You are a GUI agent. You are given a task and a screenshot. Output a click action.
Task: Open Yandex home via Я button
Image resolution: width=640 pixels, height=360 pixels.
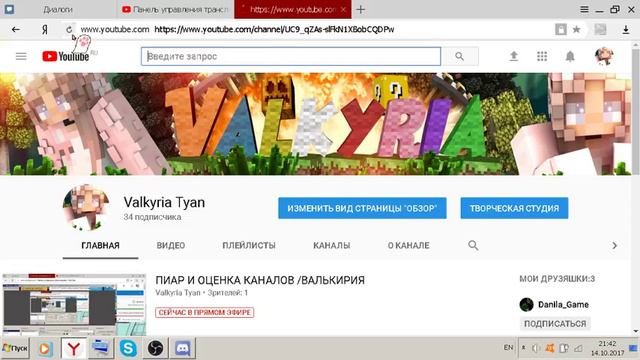pyautogui.click(x=44, y=29)
